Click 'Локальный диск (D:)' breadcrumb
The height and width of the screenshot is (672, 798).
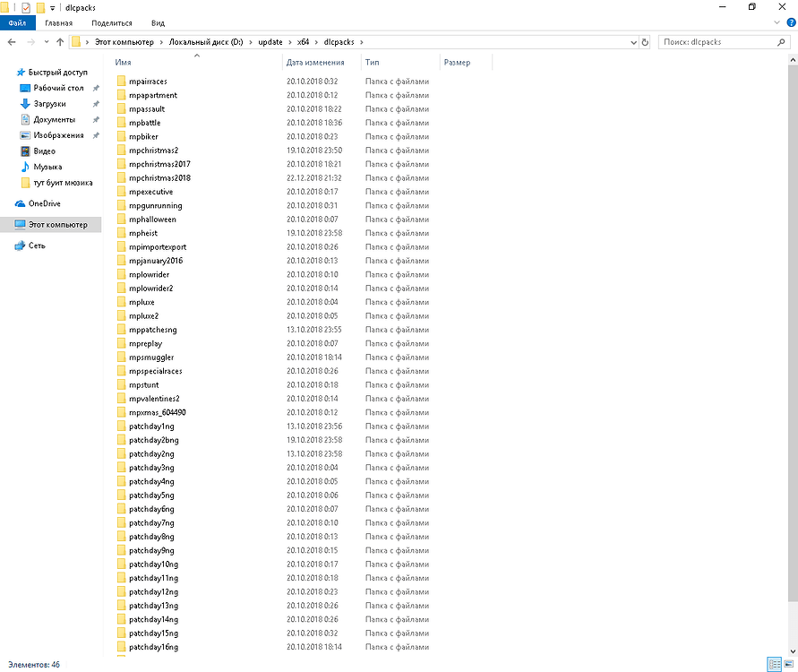click(206, 42)
